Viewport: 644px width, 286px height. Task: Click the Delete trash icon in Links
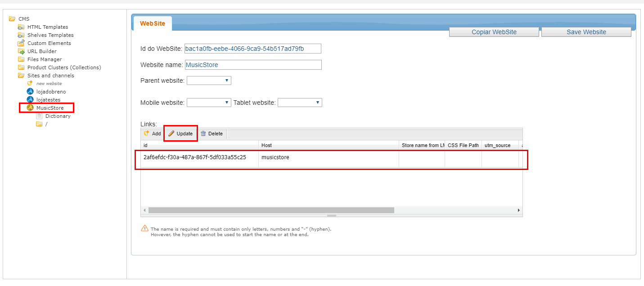(x=203, y=134)
